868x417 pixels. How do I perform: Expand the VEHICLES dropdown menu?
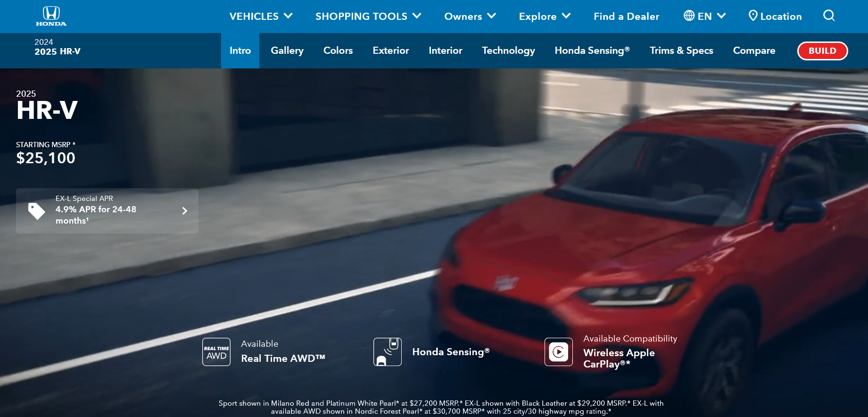261,16
